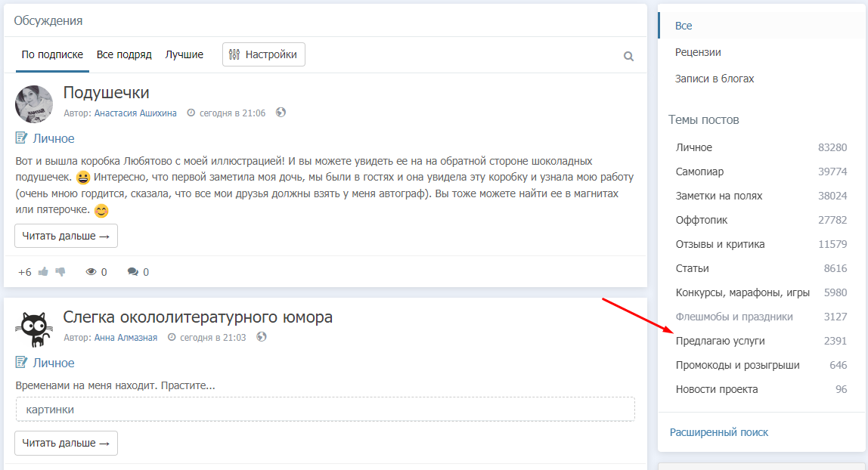The image size is (868, 470).
Task: Filter by Рецензии in sidebar
Action: [698, 52]
